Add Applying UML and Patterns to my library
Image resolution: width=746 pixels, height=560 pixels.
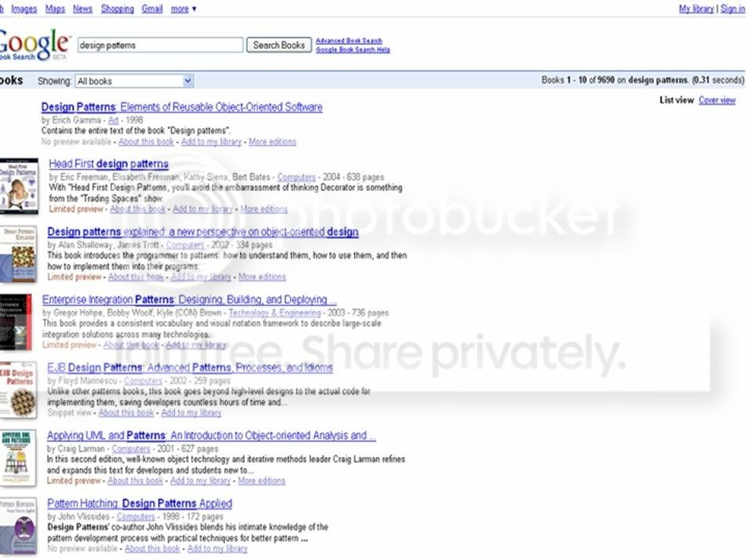tap(200, 481)
